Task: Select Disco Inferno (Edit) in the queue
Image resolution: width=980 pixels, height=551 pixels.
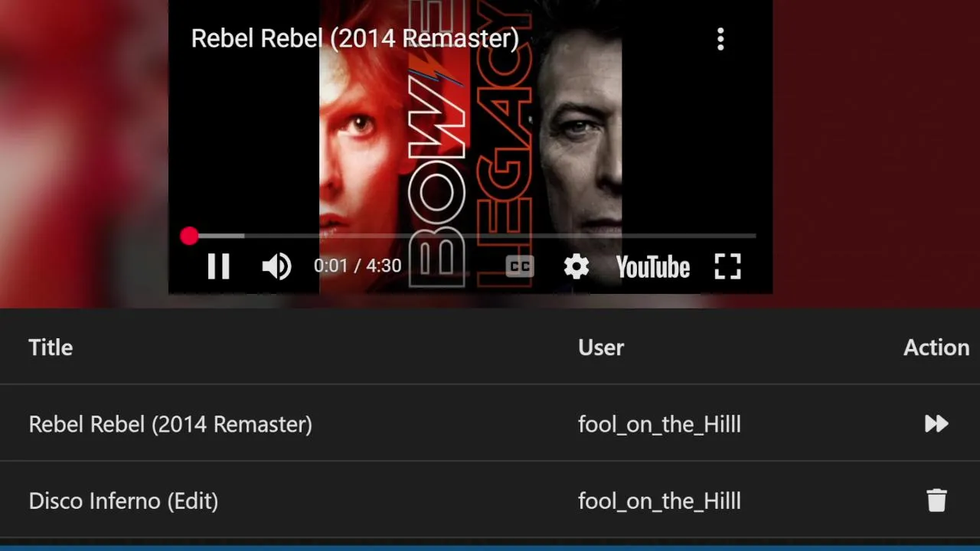Action: tap(123, 500)
